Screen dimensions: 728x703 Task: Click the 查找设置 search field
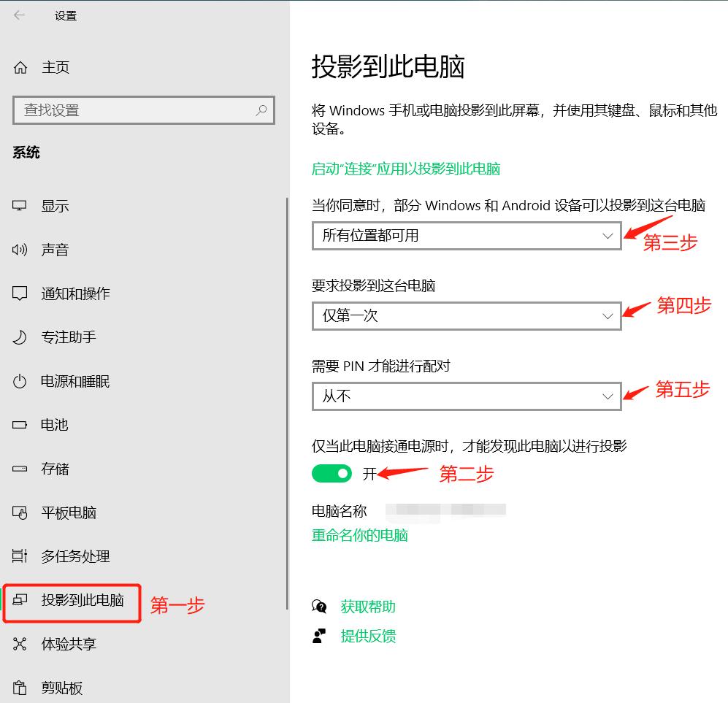(x=144, y=110)
